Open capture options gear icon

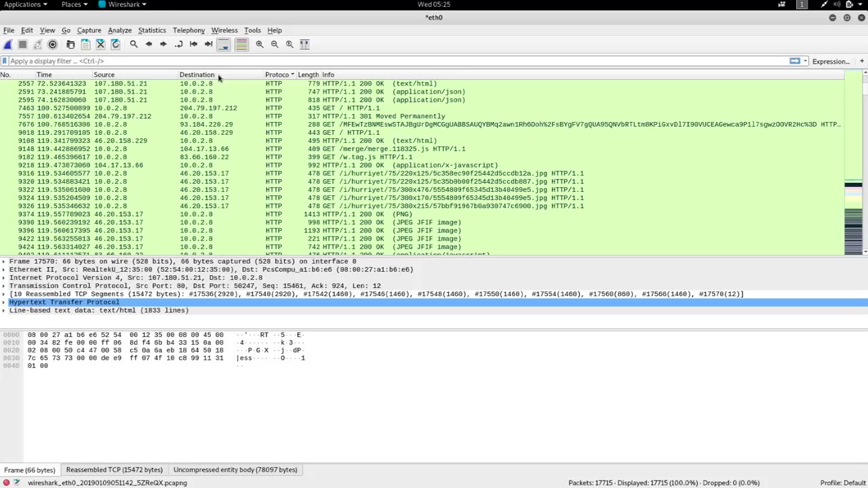click(52, 44)
